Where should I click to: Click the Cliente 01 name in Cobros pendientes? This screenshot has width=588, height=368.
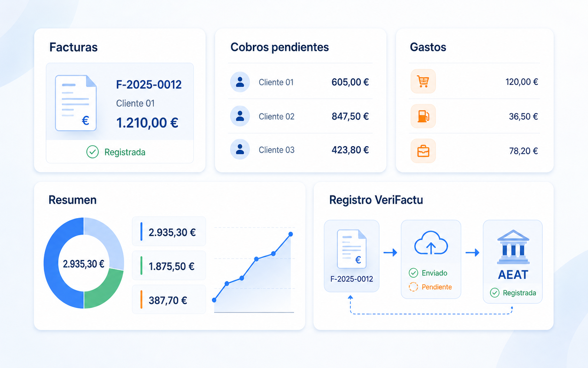[276, 82]
